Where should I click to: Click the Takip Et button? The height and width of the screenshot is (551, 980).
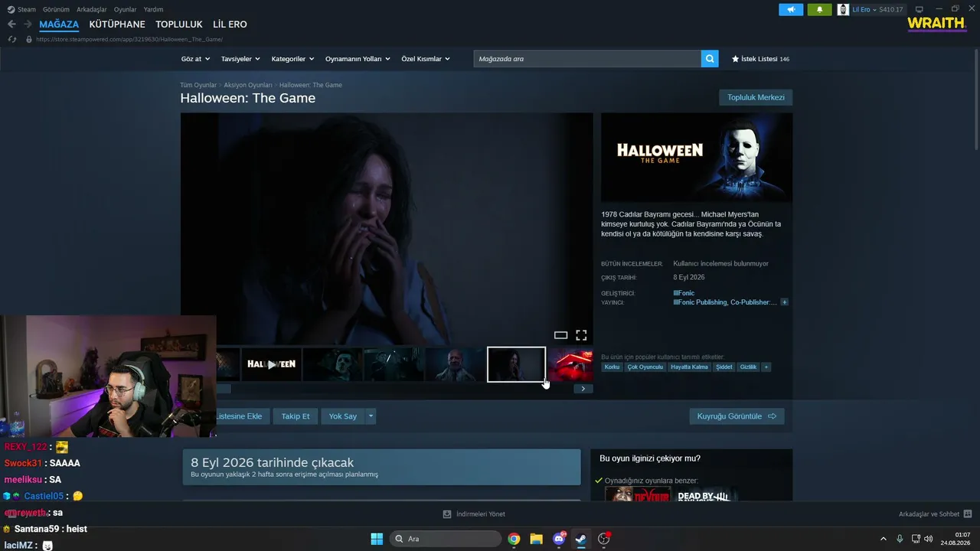click(296, 416)
